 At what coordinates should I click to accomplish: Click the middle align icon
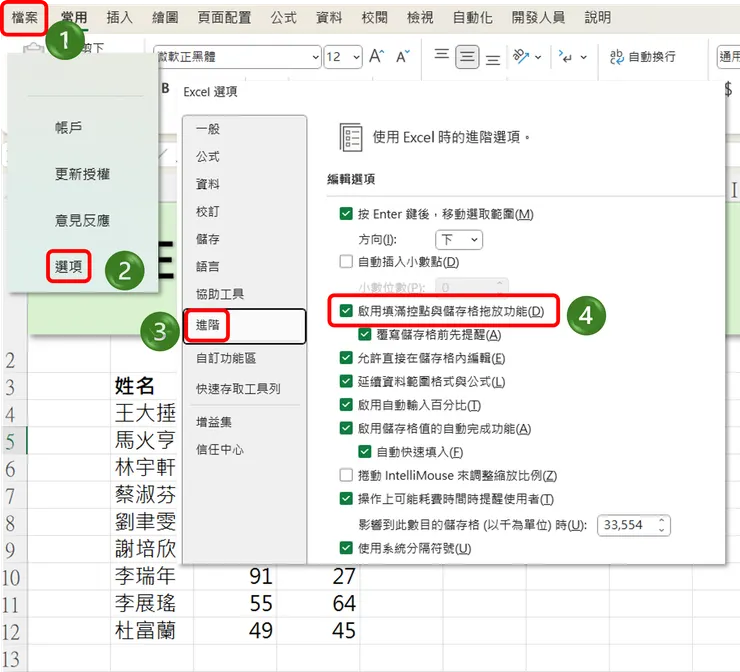tap(467, 57)
